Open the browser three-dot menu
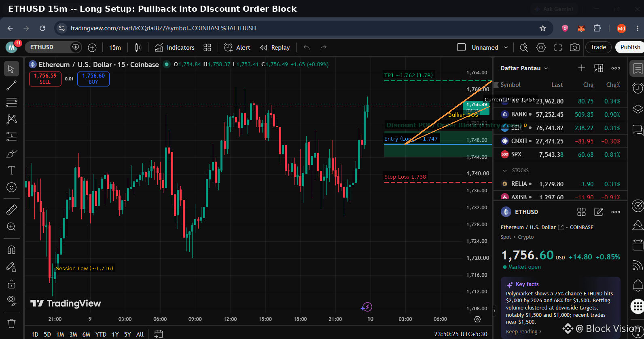 tap(638, 28)
